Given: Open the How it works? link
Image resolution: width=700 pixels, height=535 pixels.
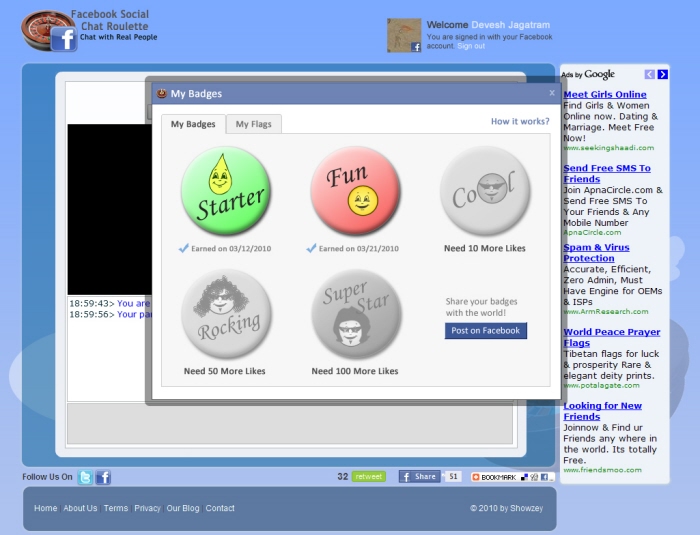Looking at the screenshot, I should [520, 121].
